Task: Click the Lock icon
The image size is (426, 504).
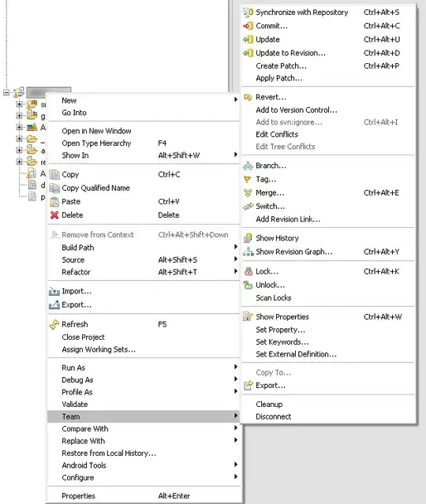Action: [x=248, y=271]
